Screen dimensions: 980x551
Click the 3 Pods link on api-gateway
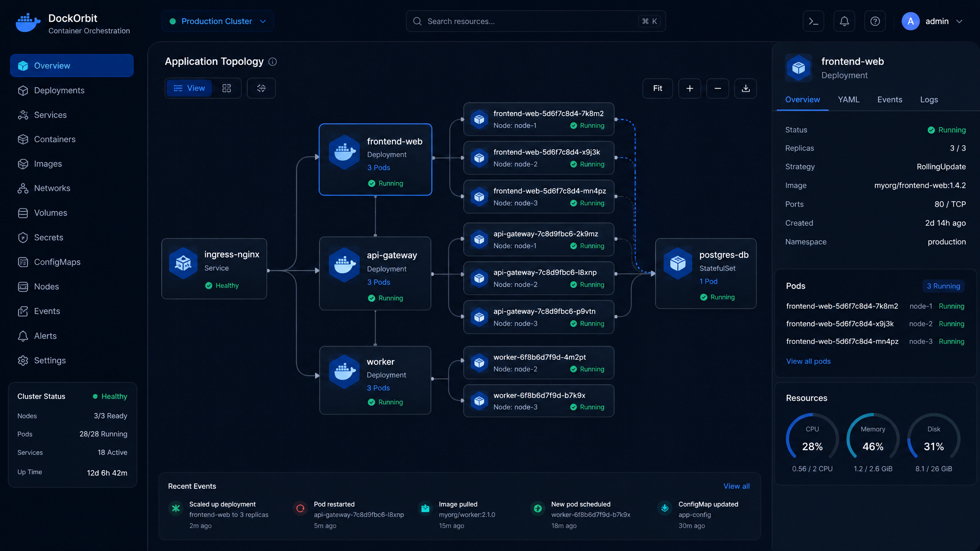(379, 282)
